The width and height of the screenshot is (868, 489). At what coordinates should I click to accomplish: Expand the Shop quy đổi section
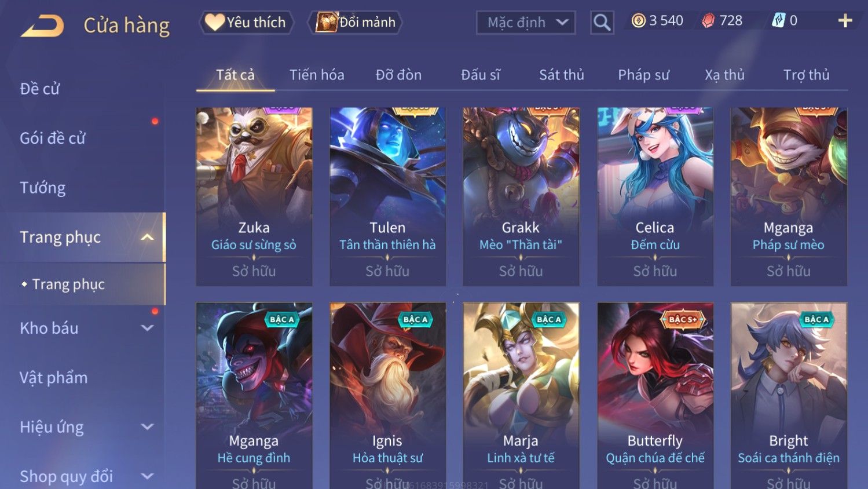tap(147, 476)
